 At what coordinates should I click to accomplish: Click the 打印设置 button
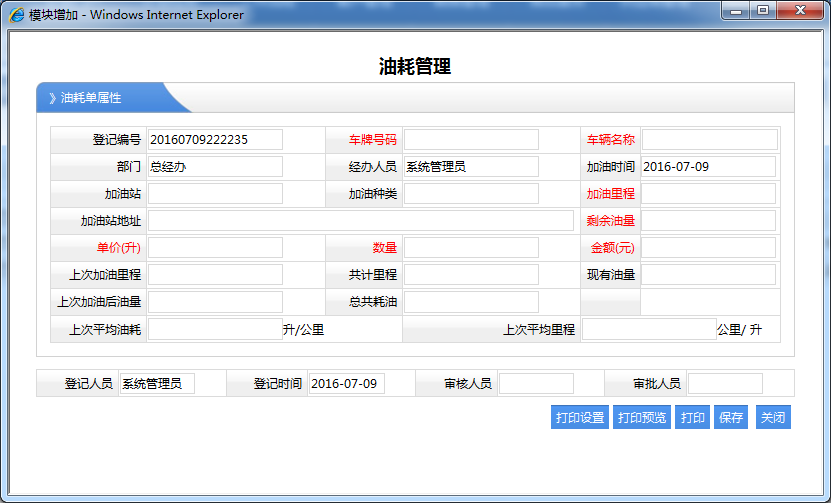pyautogui.click(x=579, y=417)
